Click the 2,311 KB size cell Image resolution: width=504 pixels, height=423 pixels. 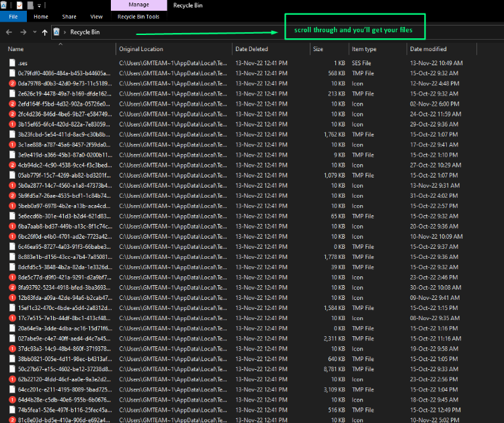coord(334,338)
